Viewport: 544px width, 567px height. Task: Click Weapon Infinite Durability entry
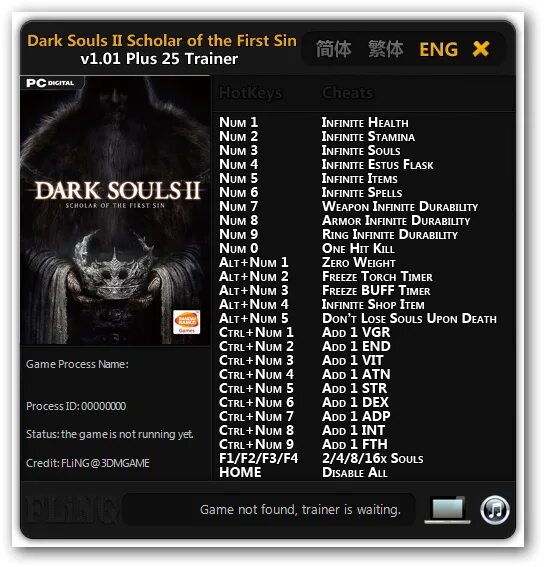coord(400,206)
